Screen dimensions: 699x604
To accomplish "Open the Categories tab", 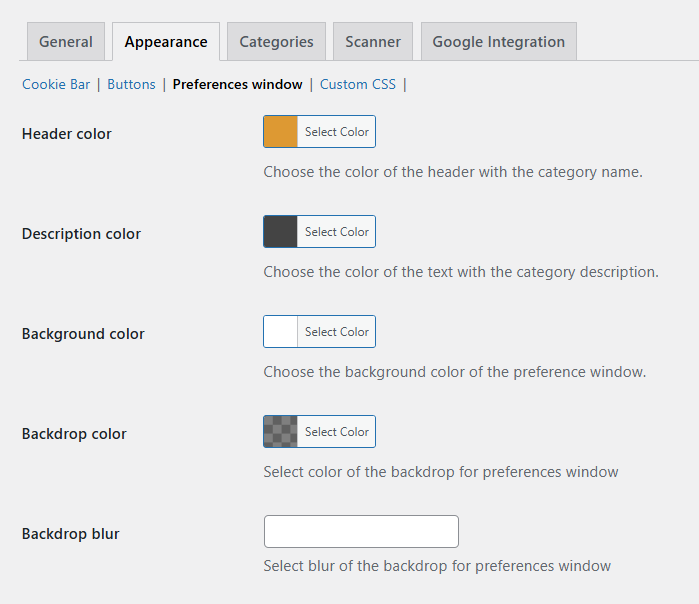I will pos(276,42).
